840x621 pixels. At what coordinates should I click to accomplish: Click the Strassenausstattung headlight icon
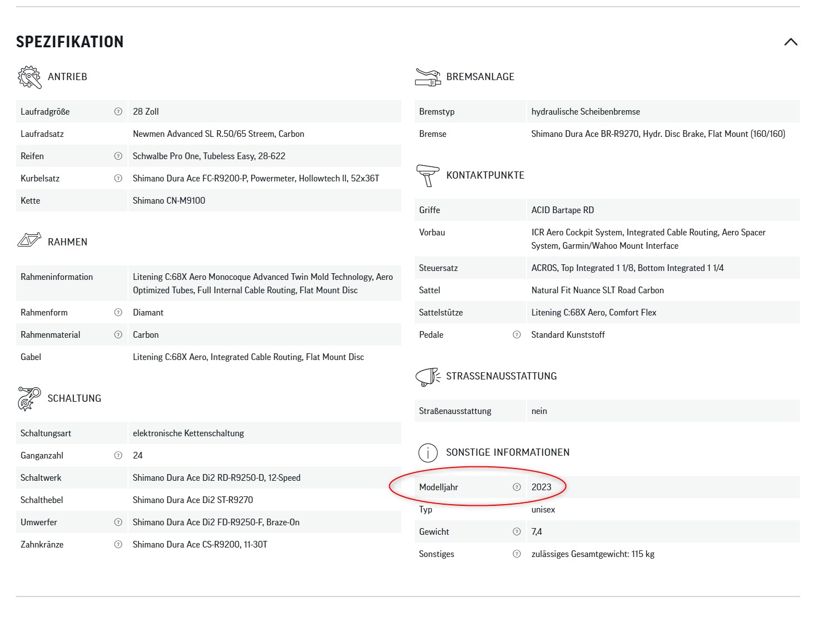[428, 377]
